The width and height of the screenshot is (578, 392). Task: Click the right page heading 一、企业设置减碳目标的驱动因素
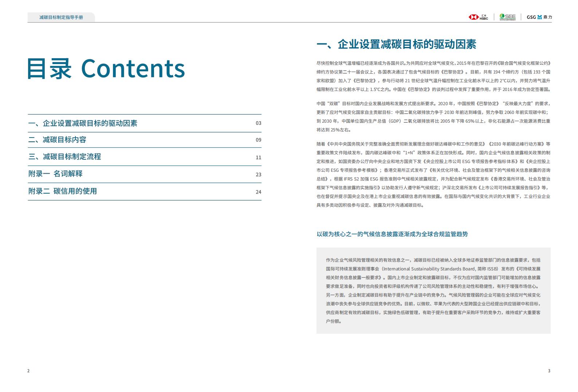click(x=396, y=44)
